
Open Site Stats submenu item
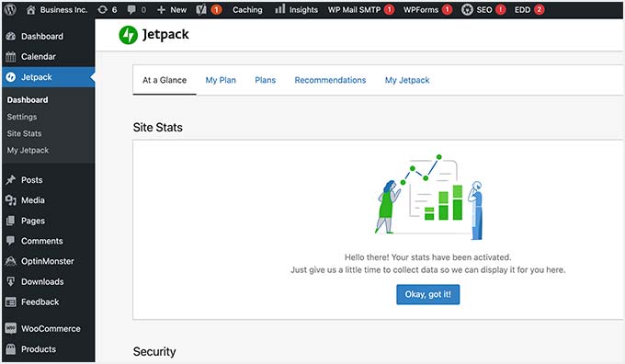pos(24,133)
